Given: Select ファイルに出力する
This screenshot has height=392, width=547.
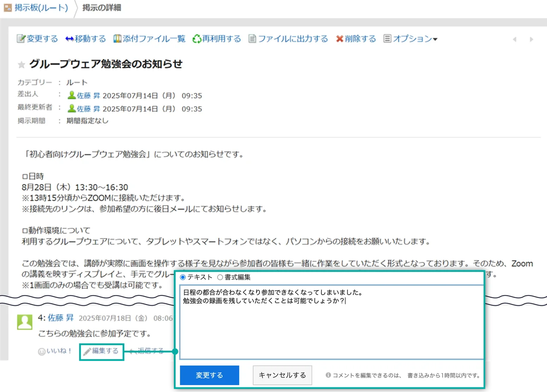Looking at the screenshot, I should (293, 39).
